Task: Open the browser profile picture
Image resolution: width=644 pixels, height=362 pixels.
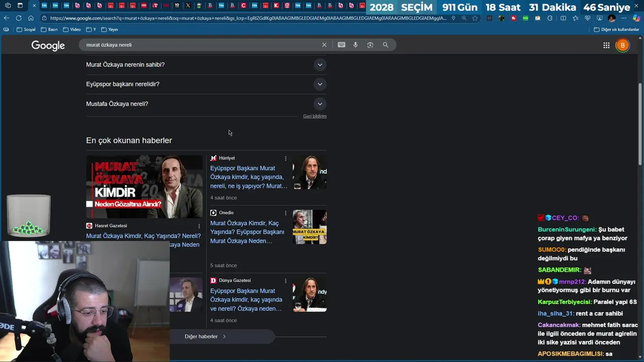Action: (x=612, y=18)
